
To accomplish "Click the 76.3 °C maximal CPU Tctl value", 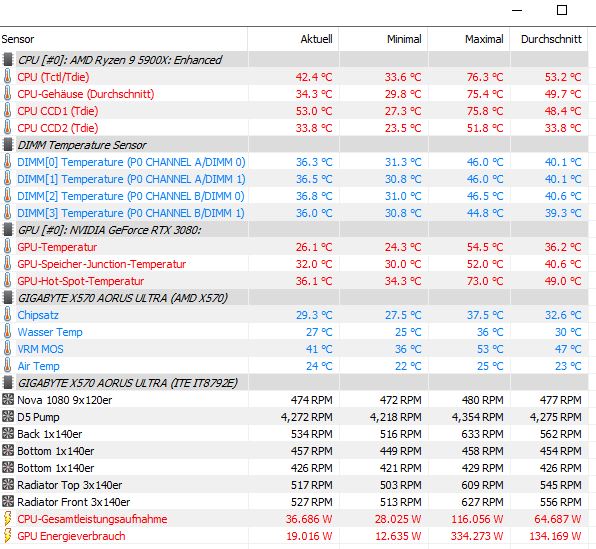I will click(485, 77).
